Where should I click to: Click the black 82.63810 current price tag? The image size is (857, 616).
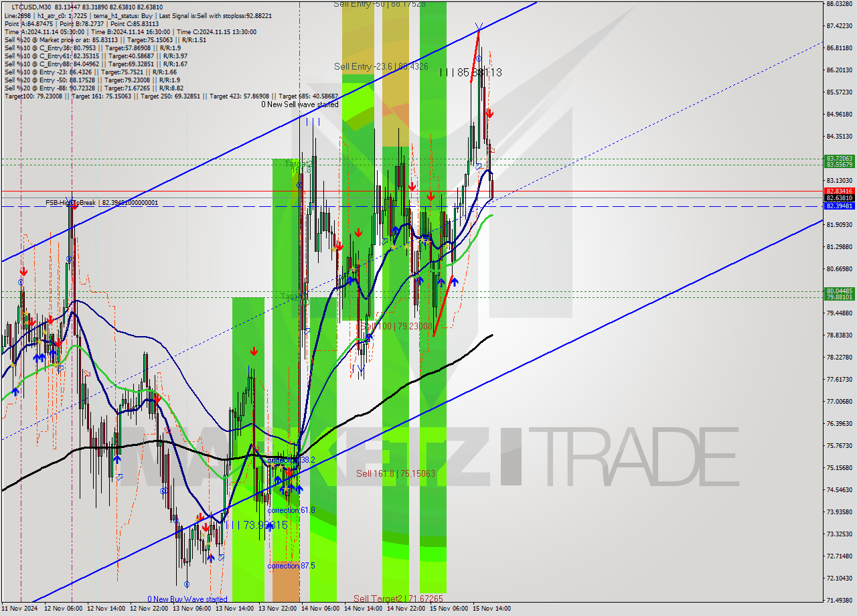tap(839, 198)
